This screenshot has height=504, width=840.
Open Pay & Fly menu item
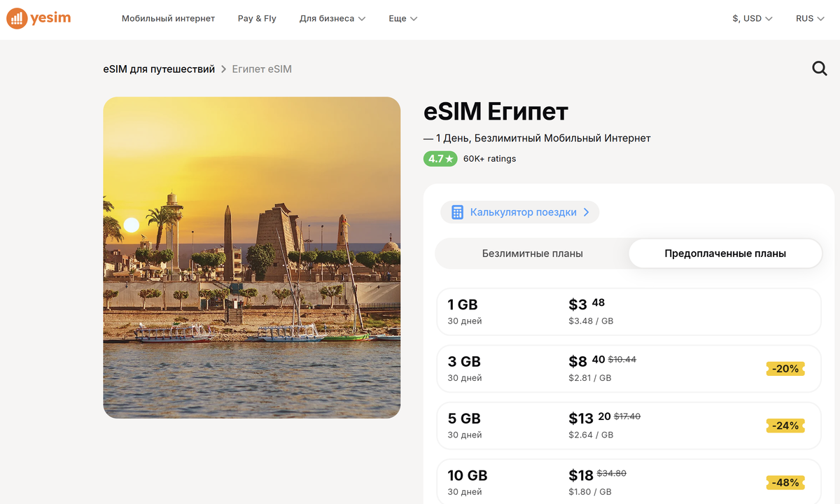(257, 19)
